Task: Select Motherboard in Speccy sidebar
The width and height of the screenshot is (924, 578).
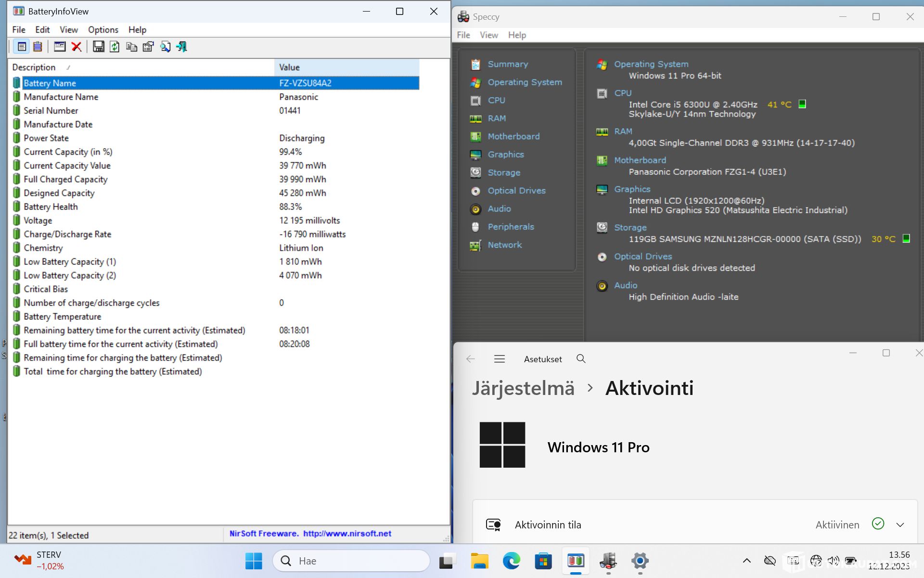Action: [x=513, y=136]
